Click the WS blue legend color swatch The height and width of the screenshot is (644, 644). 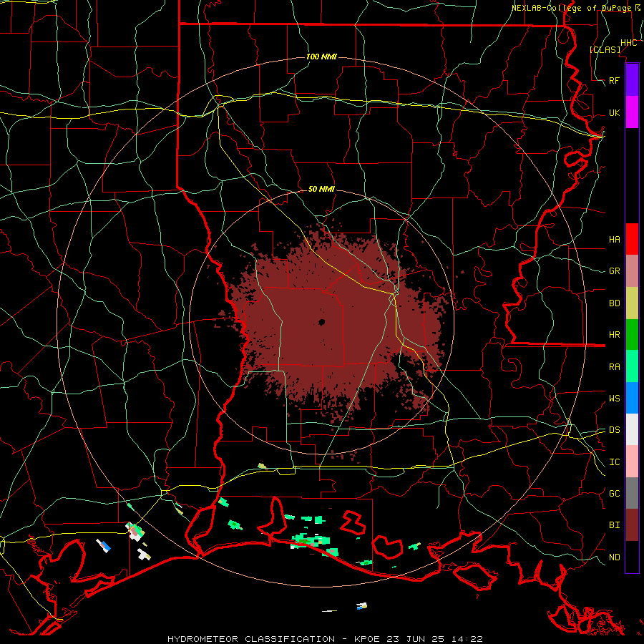[x=632, y=398]
